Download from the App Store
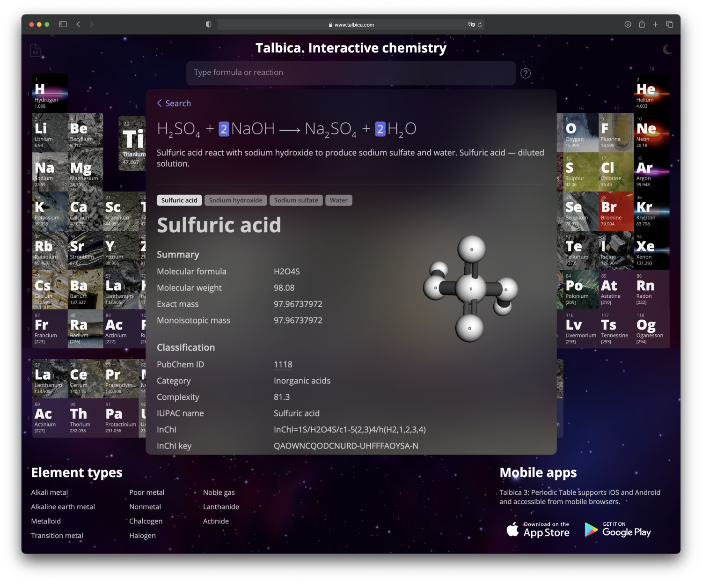This screenshot has height=588, width=702. (538, 529)
